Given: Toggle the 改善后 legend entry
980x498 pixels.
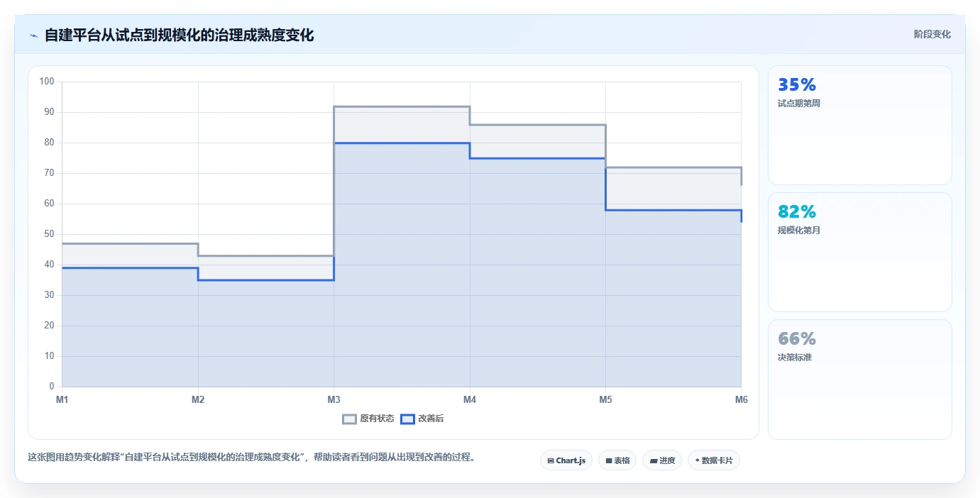Looking at the screenshot, I should tap(422, 419).
